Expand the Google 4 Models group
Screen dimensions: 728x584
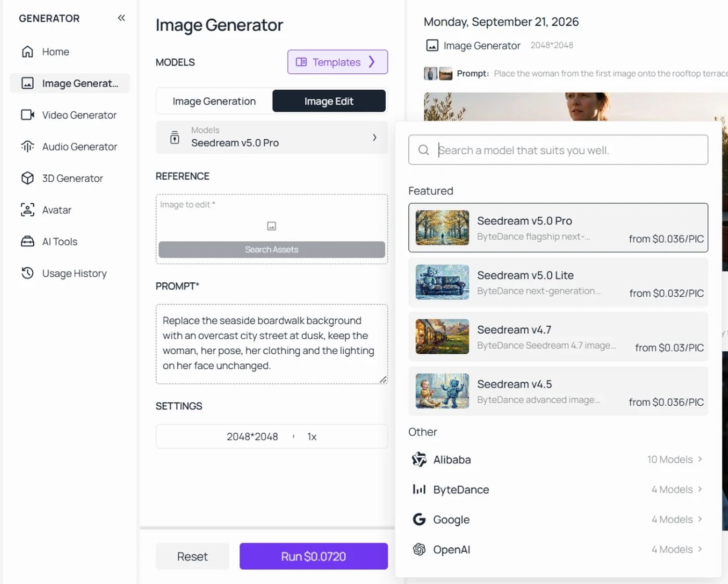(558, 519)
